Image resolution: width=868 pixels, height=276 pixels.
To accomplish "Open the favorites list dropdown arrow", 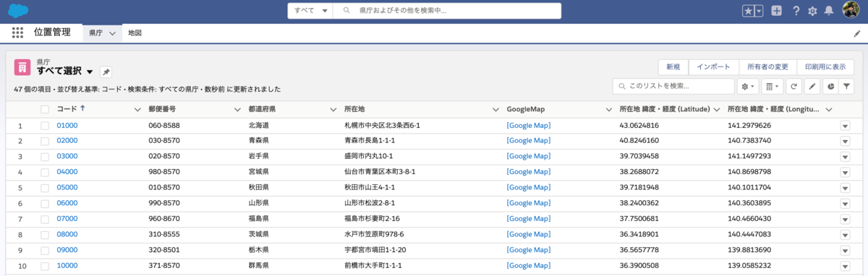I will click(759, 11).
